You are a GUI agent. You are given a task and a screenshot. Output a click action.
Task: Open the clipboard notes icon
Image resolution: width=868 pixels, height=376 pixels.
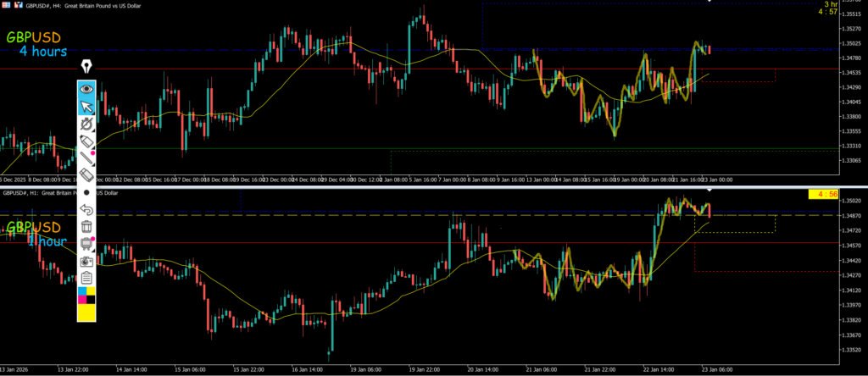pos(86,278)
